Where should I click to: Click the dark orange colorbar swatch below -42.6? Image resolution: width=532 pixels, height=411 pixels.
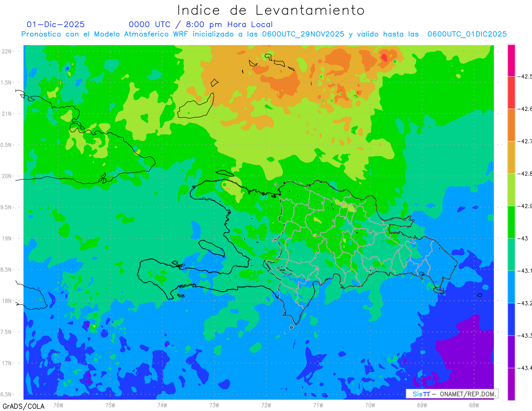(511, 125)
